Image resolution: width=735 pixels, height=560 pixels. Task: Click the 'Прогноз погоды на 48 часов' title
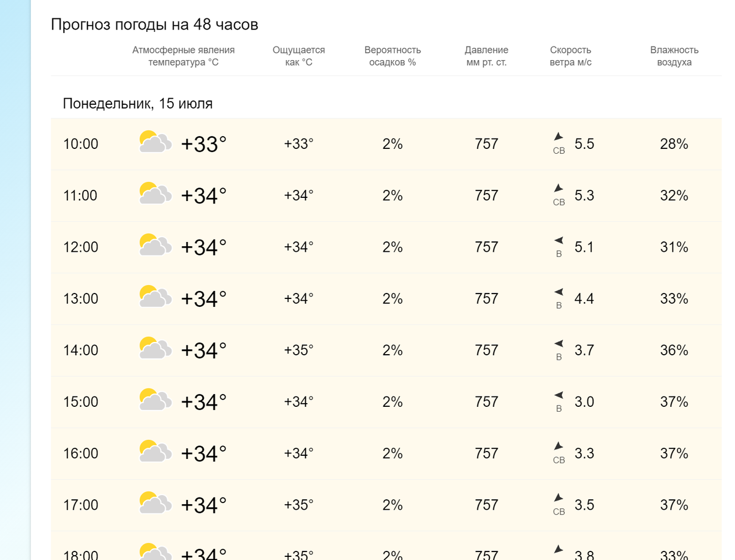(154, 25)
